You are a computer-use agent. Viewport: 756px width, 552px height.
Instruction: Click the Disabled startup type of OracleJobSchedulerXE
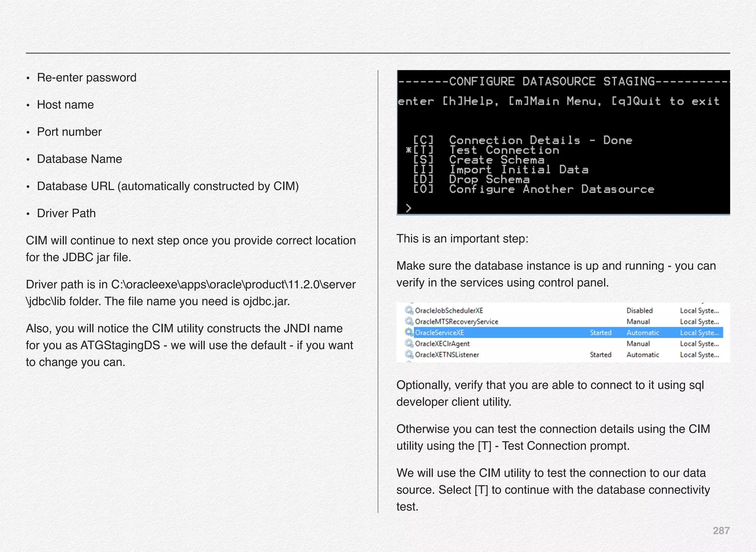[x=639, y=311]
